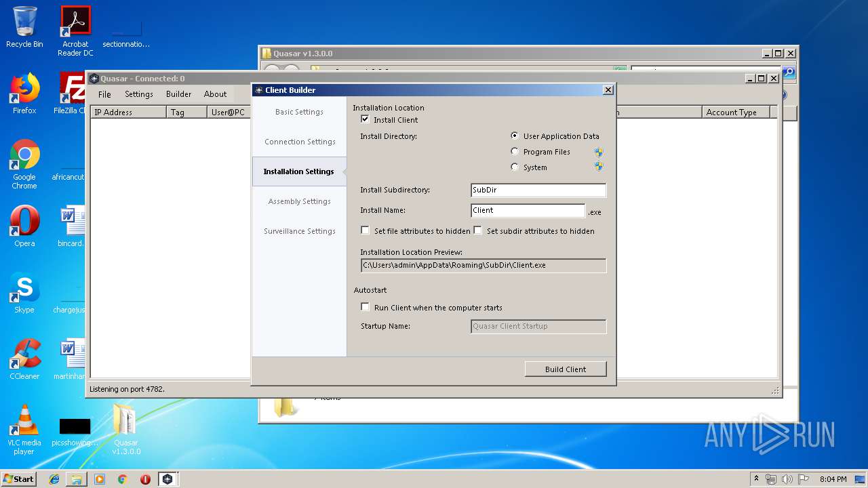The height and width of the screenshot is (488, 868).
Task: Open the network tray icon
Action: 771,479
